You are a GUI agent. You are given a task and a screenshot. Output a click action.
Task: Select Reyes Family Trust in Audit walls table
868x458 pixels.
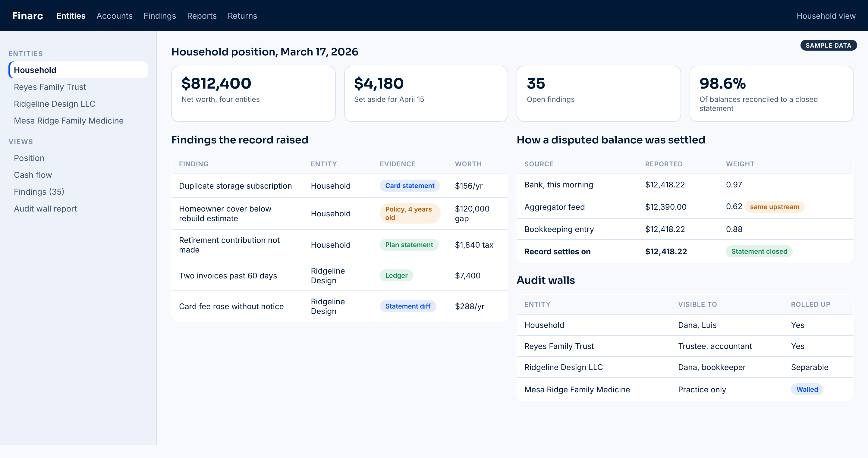(x=685, y=346)
